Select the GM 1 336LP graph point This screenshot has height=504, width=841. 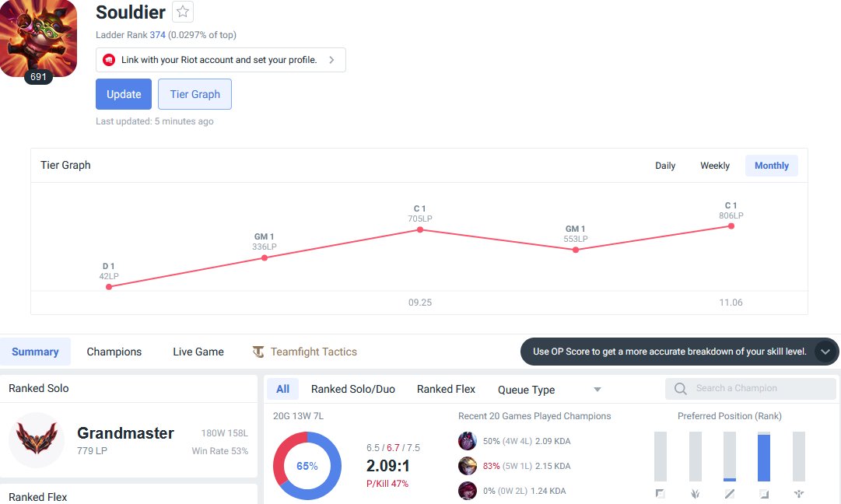(265, 258)
